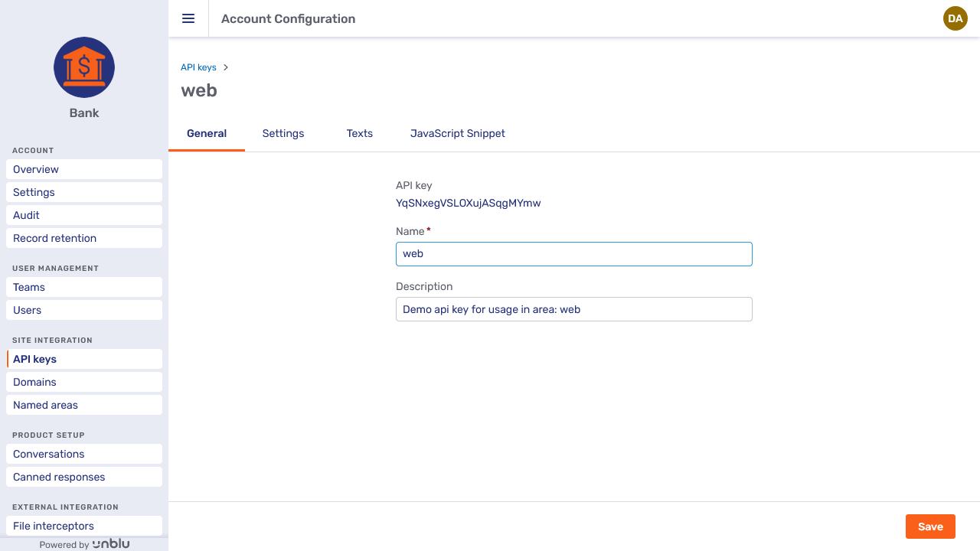Open the Texts tab
The height and width of the screenshot is (551, 980).
(x=359, y=133)
